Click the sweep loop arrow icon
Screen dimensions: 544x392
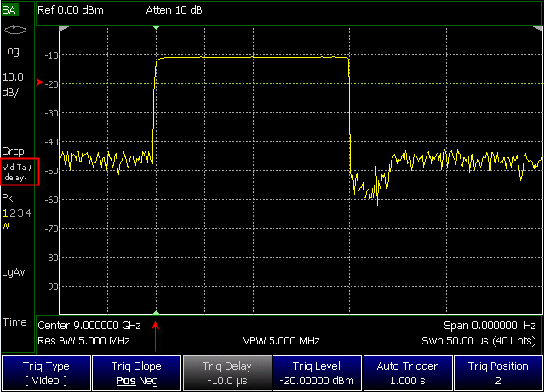click(x=15, y=30)
